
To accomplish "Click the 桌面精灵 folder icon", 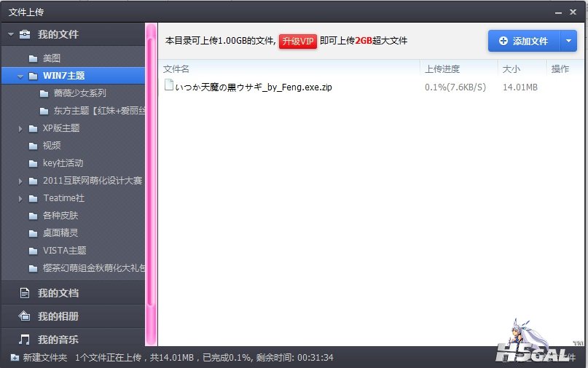I will click(33, 233).
